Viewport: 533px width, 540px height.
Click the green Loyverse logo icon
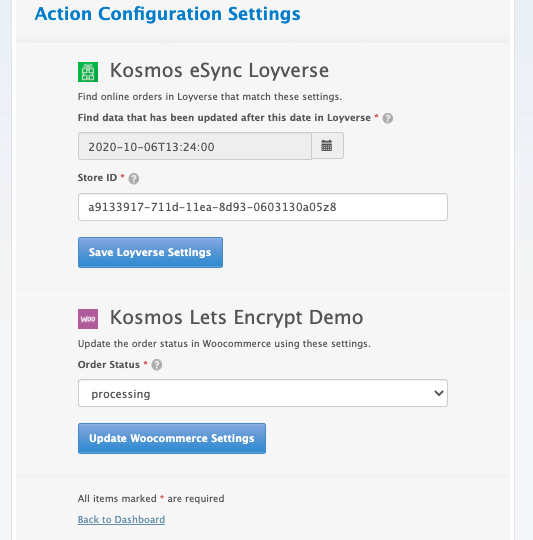88,72
